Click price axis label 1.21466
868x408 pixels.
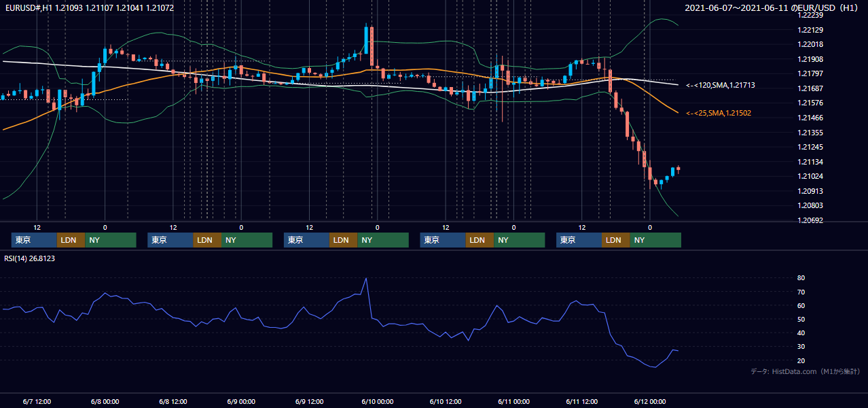point(810,118)
